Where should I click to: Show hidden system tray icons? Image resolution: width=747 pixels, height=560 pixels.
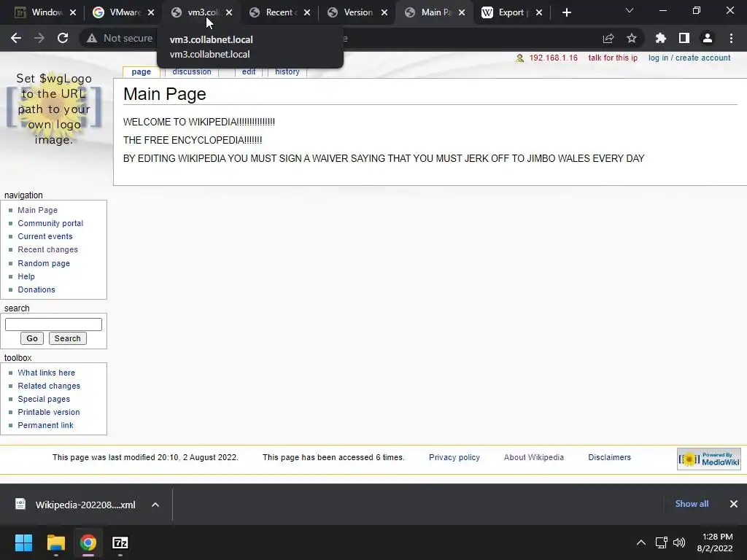(641, 542)
